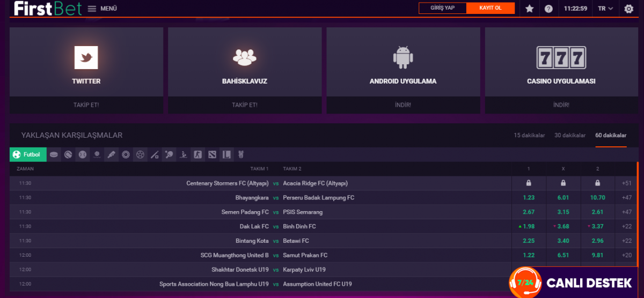This screenshot has height=298, width=644.
Task: Click the Bahisklavuz people group icon
Action: tap(245, 57)
